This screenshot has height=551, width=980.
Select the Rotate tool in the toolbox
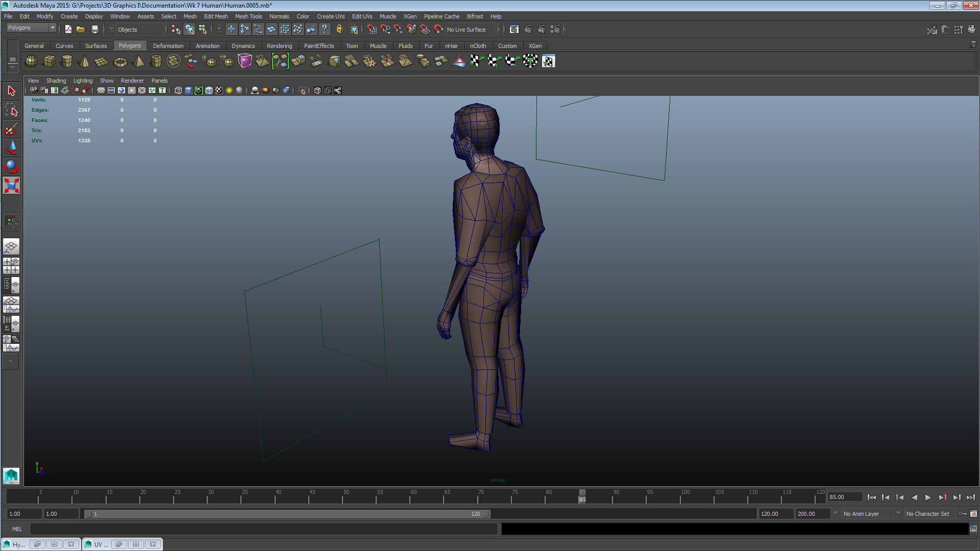tap(11, 166)
